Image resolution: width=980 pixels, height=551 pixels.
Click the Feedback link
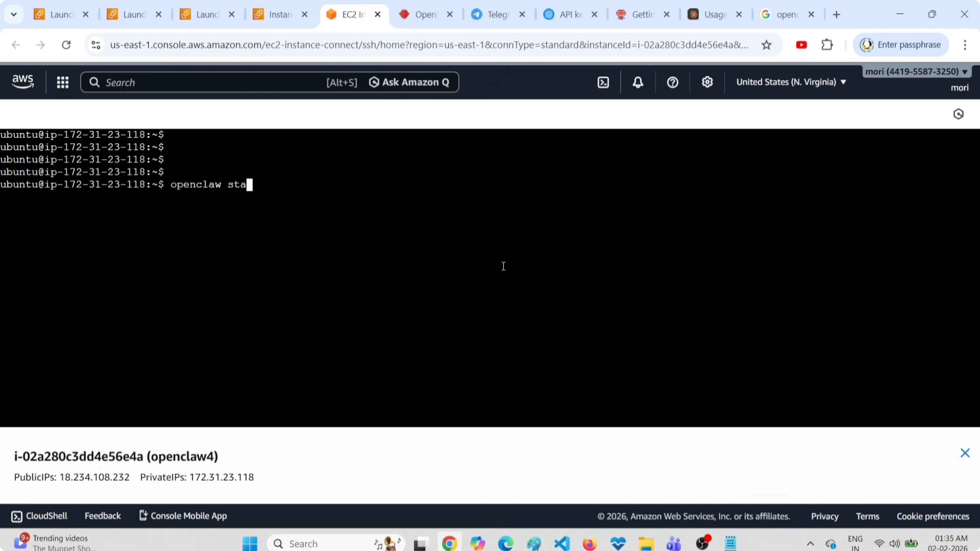[x=102, y=516]
